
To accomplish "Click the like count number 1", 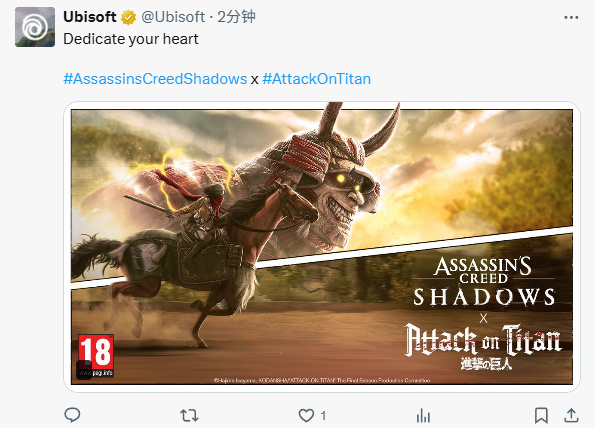I will point(323,416).
